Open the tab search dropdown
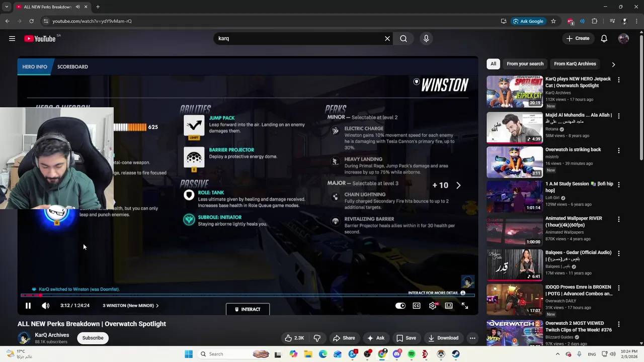Image resolution: width=644 pixels, height=362 pixels. [7, 7]
